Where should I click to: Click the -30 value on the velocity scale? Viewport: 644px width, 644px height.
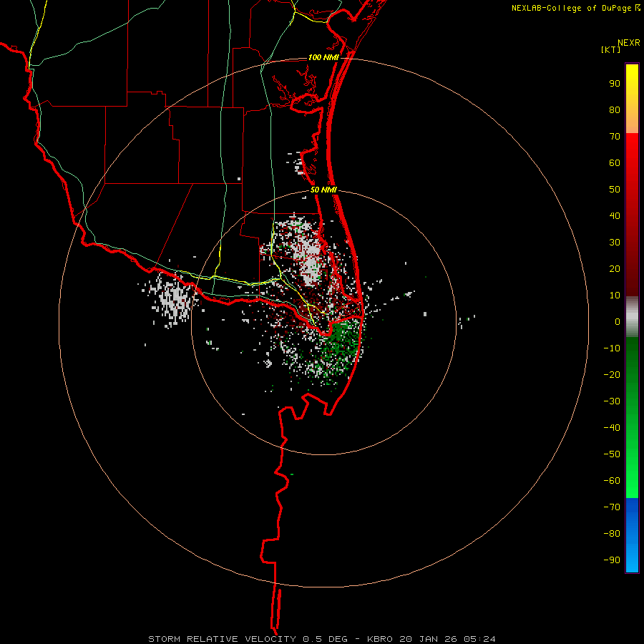click(612, 401)
